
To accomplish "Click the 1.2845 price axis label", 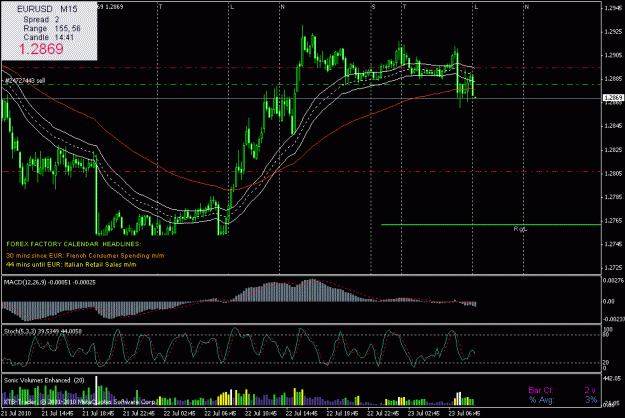I will click(x=613, y=126).
